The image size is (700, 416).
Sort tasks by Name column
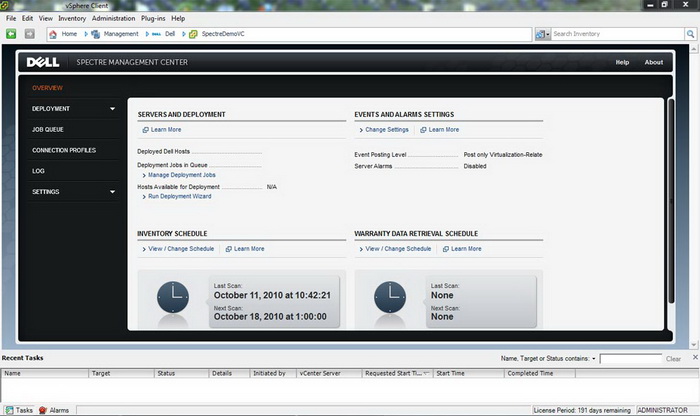tap(45, 373)
